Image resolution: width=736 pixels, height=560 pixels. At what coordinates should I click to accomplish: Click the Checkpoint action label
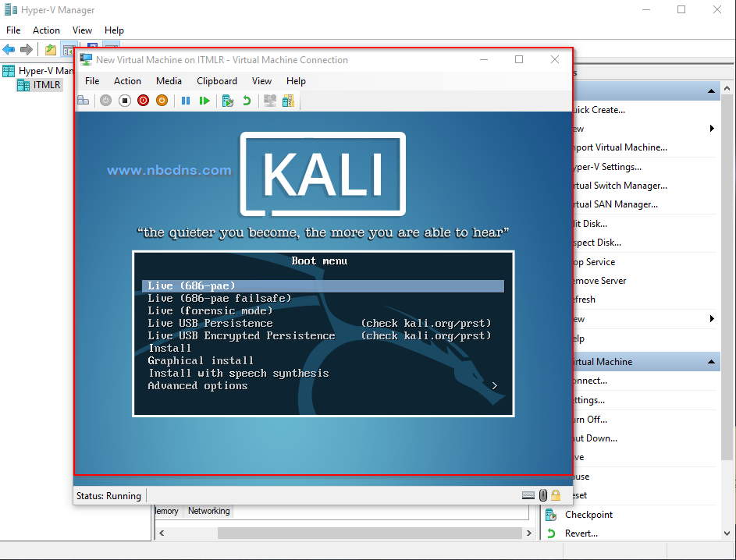click(588, 515)
